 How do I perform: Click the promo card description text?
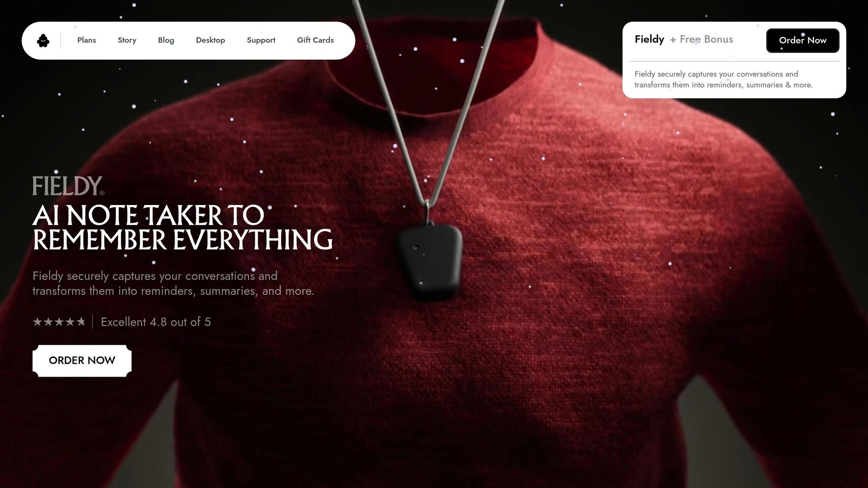(723, 79)
